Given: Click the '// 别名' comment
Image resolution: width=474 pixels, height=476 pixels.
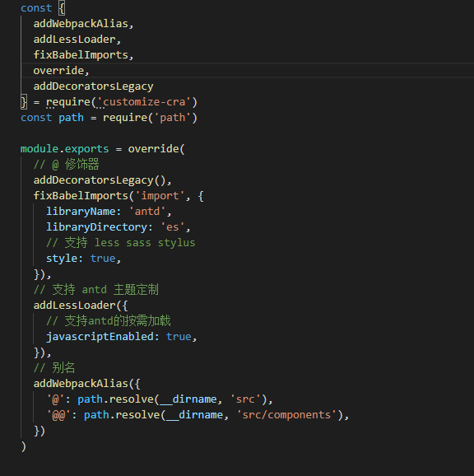Looking at the screenshot, I should (x=54, y=368).
